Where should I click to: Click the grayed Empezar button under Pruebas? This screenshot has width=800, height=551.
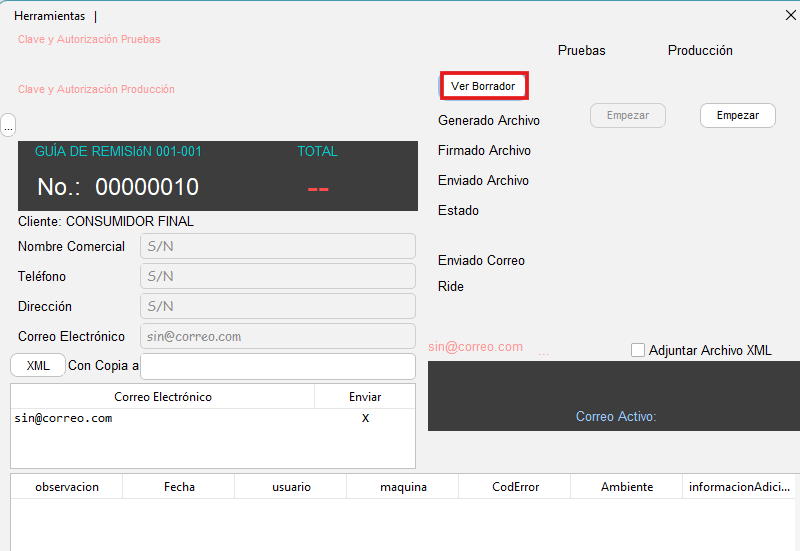click(628, 115)
